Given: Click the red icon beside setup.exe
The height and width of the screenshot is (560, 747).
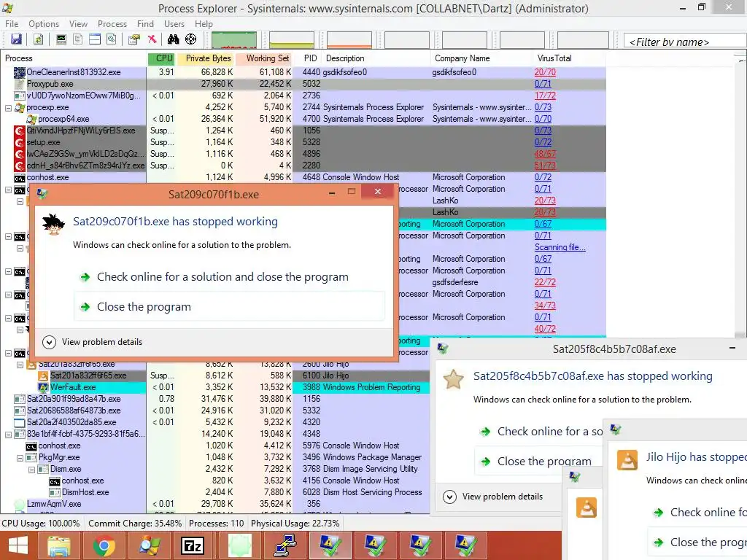Looking at the screenshot, I should (20, 142).
